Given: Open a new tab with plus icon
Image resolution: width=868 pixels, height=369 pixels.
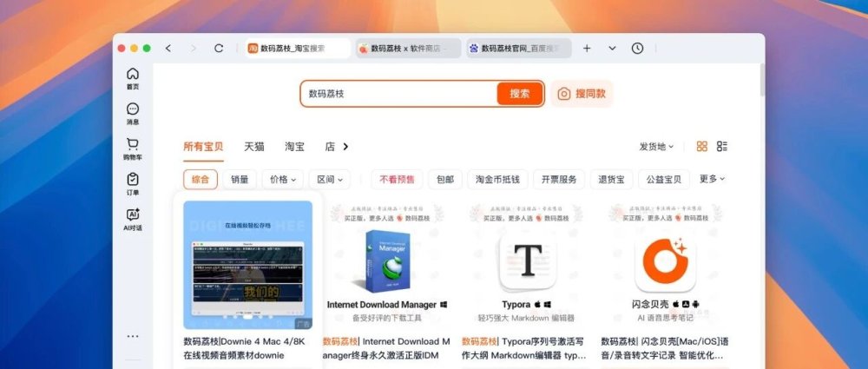Looking at the screenshot, I should coord(587,49).
